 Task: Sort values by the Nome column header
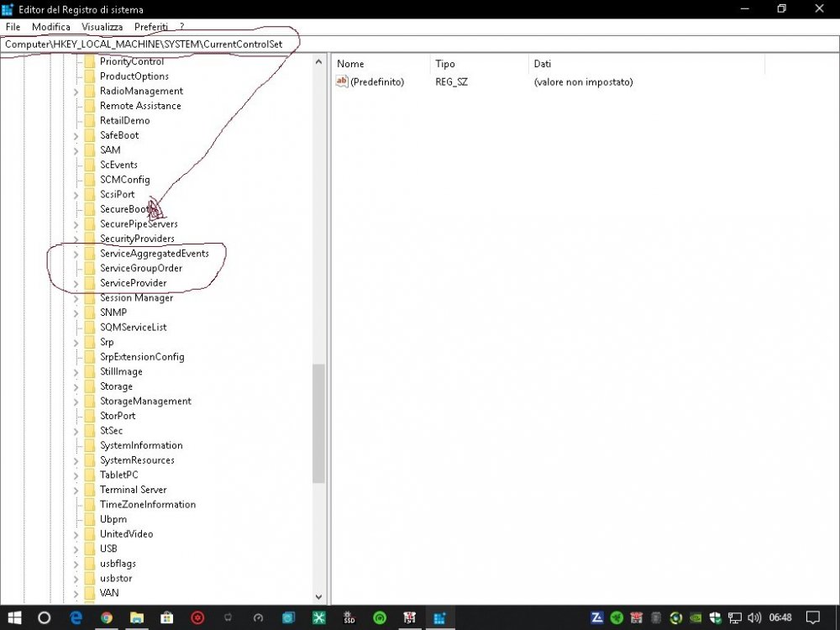pos(381,64)
